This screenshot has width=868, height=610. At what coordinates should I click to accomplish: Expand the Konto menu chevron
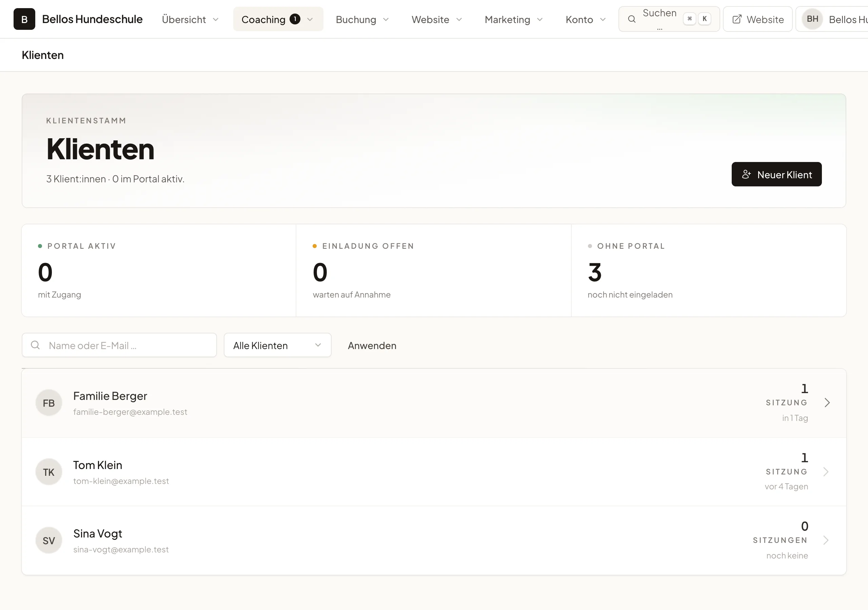pyautogui.click(x=603, y=19)
